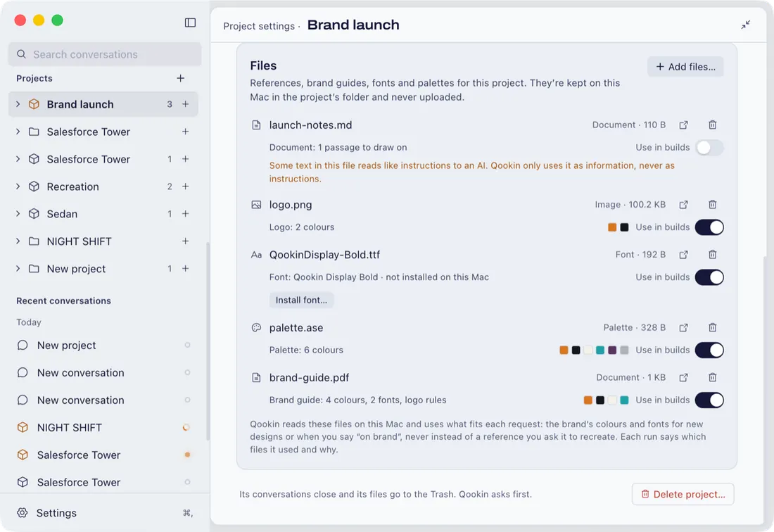Viewport: 774px width, 532px height.
Task: Open the second New conversation entry
Action: pyautogui.click(x=103, y=400)
